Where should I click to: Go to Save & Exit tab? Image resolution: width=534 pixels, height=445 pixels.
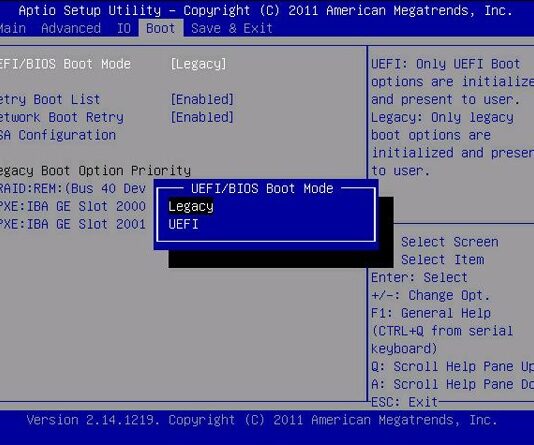[x=232, y=28]
